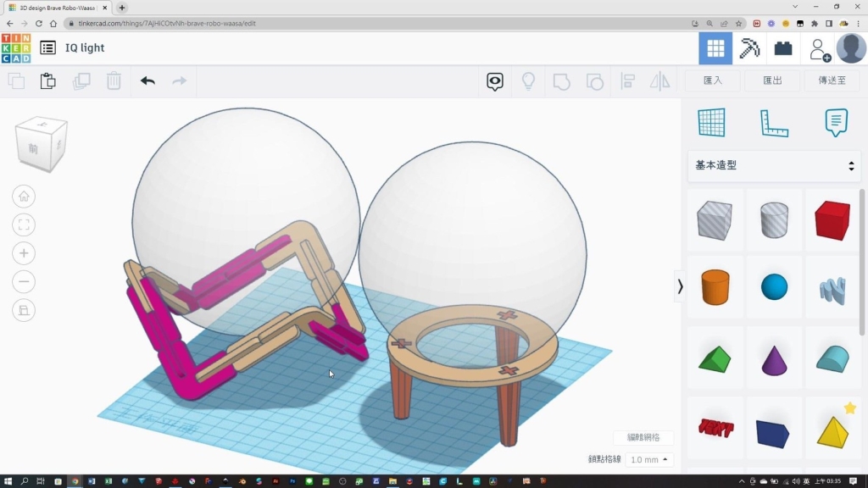Collapse the shapes panel with the chevron
Viewport: 868px width, 488px height.
pos(680,287)
